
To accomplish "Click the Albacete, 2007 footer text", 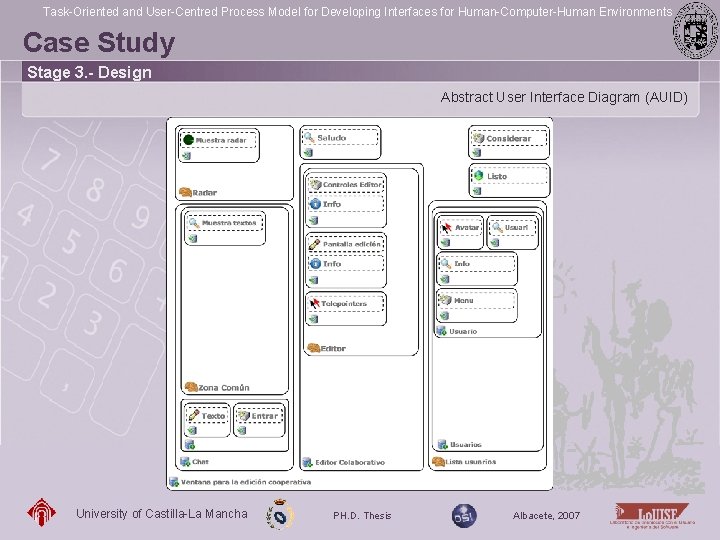I will coord(546,516).
